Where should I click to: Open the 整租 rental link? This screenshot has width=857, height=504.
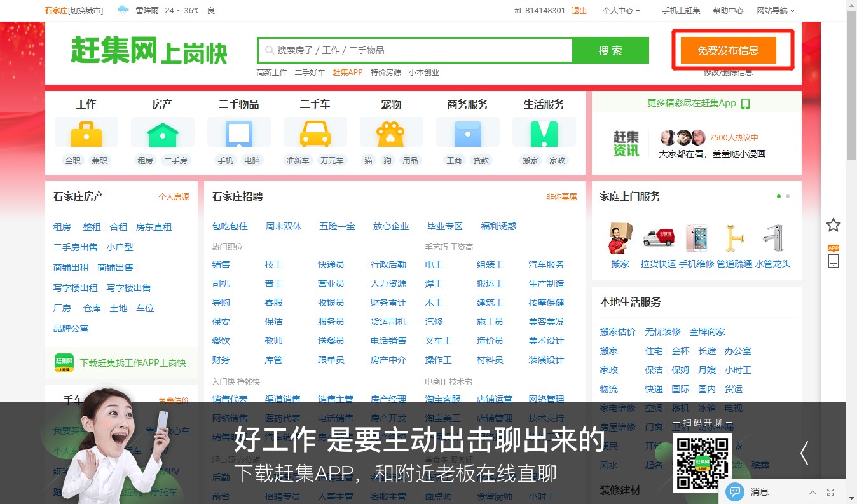pos(92,227)
